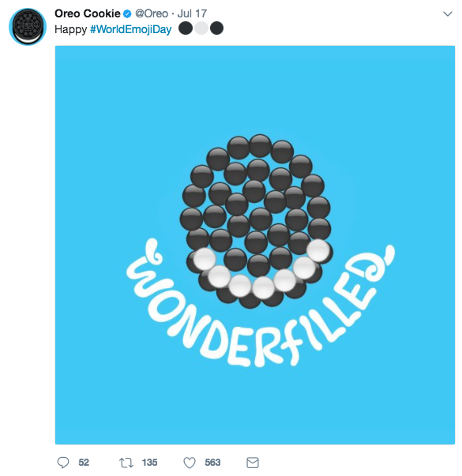Click the Oreo Cookie display name
The width and height of the screenshot is (462, 476).
point(88,13)
